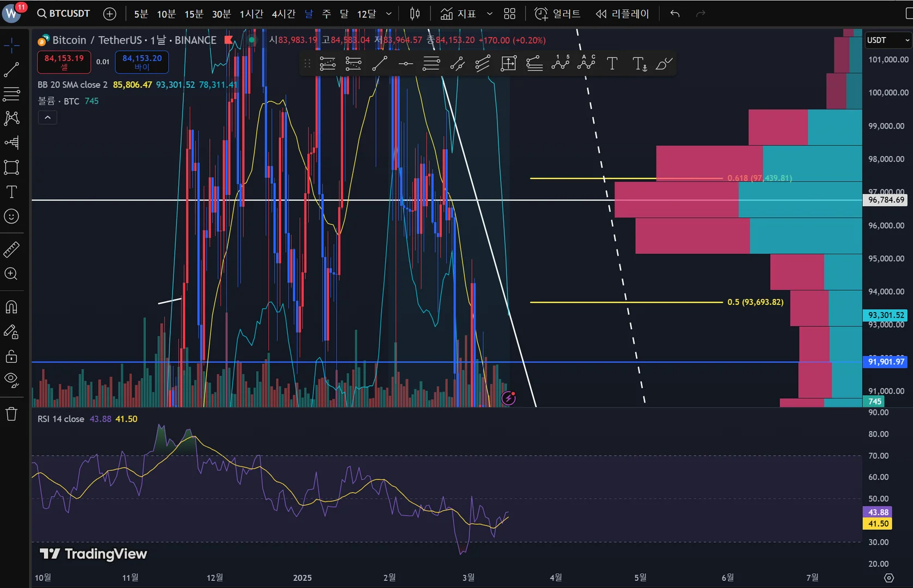Image resolution: width=913 pixels, height=588 pixels.
Task: Add a symbol to compare using plus icon
Action: coord(109,14)
